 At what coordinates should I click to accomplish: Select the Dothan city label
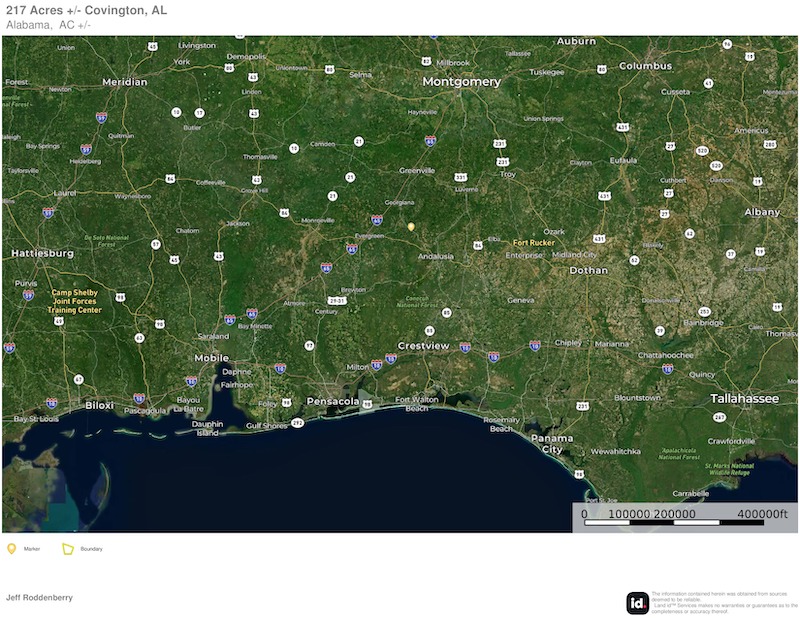588,270
